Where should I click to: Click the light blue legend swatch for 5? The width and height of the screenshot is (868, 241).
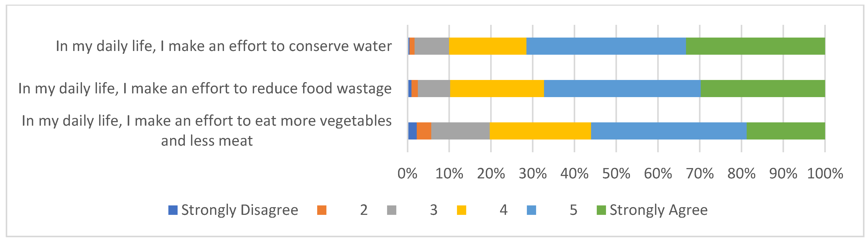pos(531,210)
